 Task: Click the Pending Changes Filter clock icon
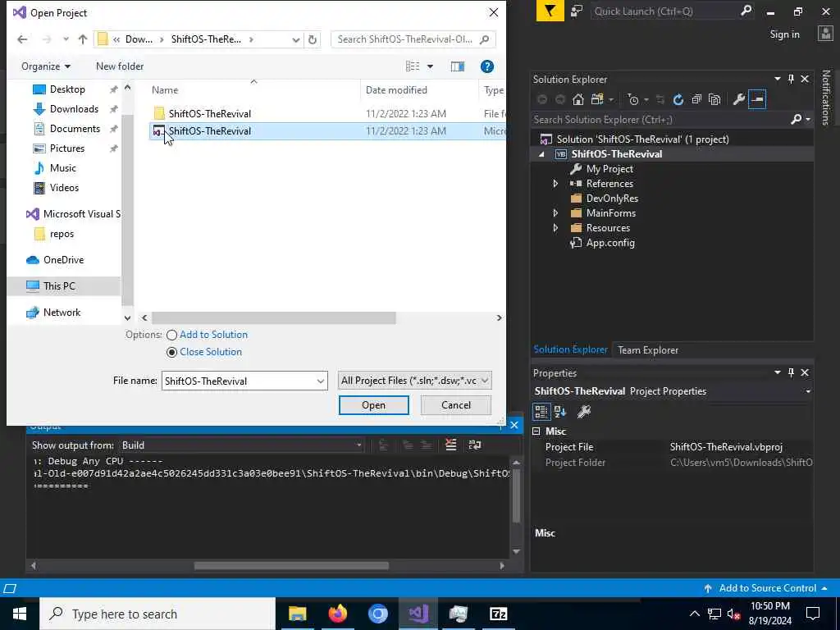click(x=633, y=99)
